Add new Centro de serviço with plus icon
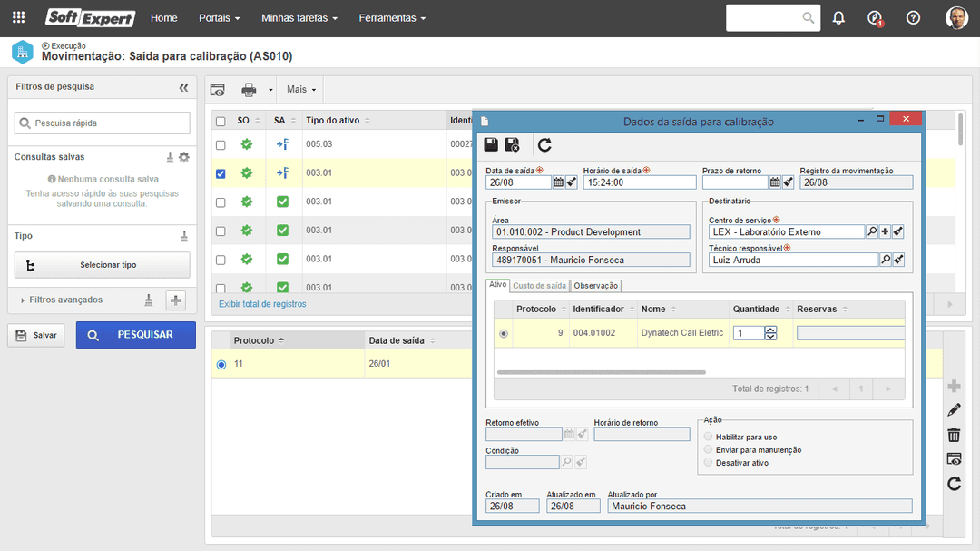Image resolution: width=980 pixels, height=551 pixels. 886,232
